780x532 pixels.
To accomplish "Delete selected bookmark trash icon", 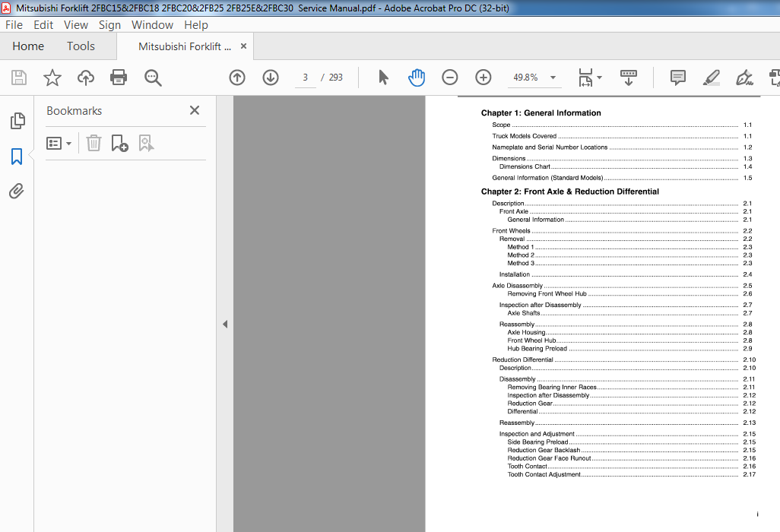I will 94,143.
